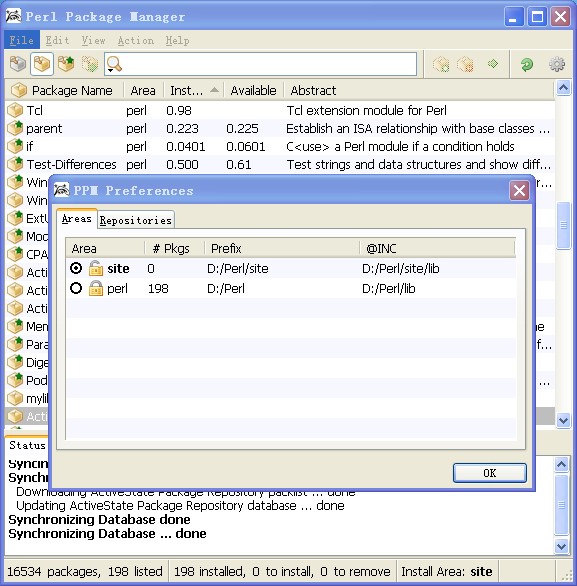The height and width of the screenshot is (586, 577).
Task: Switch to the Repositories tab
Action: [136, 220]
